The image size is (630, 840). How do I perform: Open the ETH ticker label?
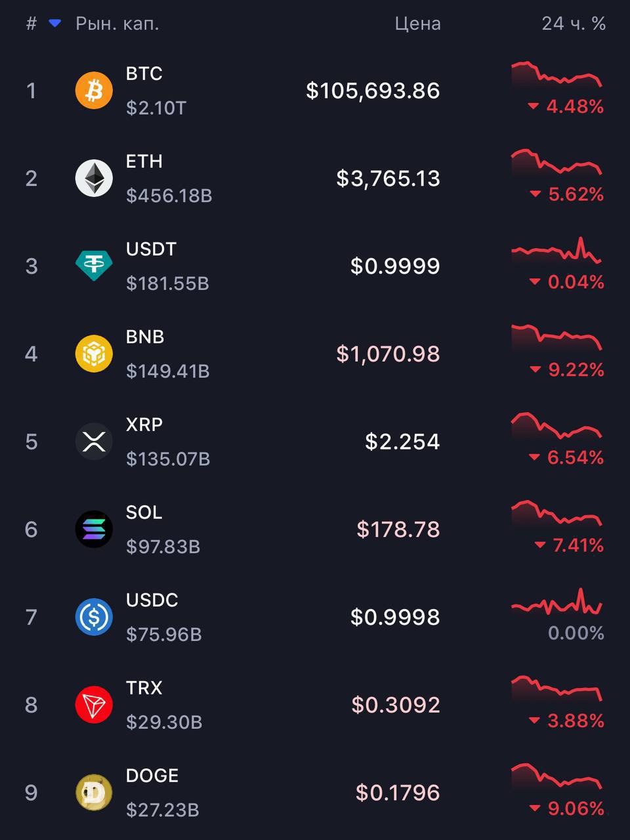(144, 161)
